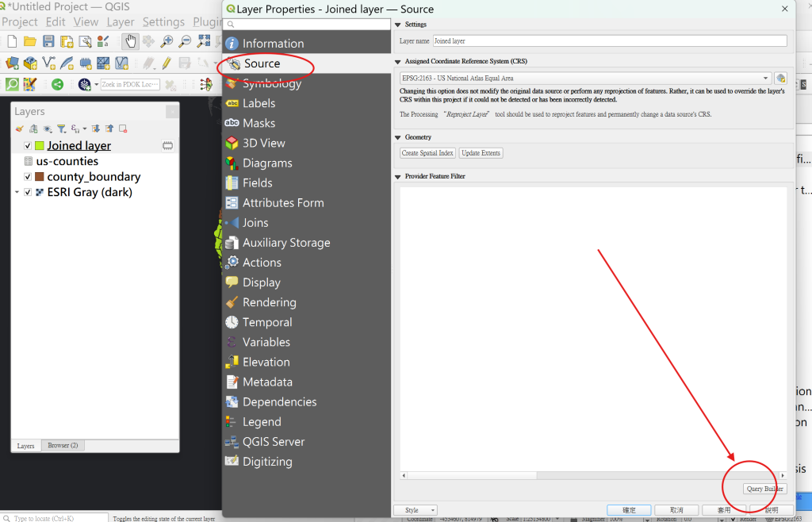Uncheck the county_boundary visibility checkbox
The height and width of the screenshot is (522, 812).
point(28,177)
